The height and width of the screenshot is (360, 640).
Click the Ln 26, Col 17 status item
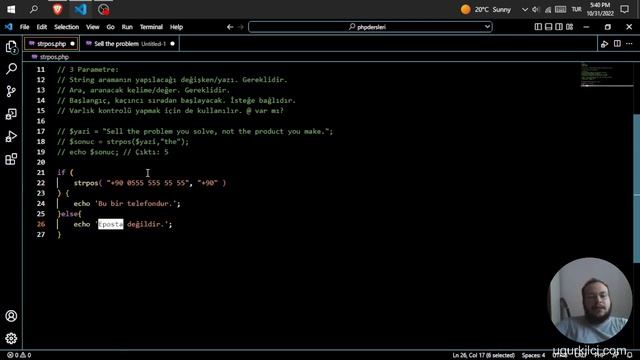click(x=483, y=356)
